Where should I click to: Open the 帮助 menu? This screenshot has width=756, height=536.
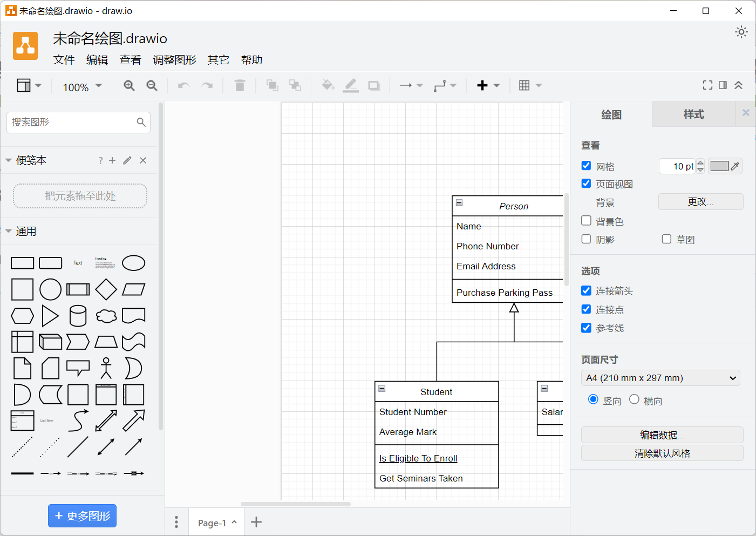coord(251,60)
